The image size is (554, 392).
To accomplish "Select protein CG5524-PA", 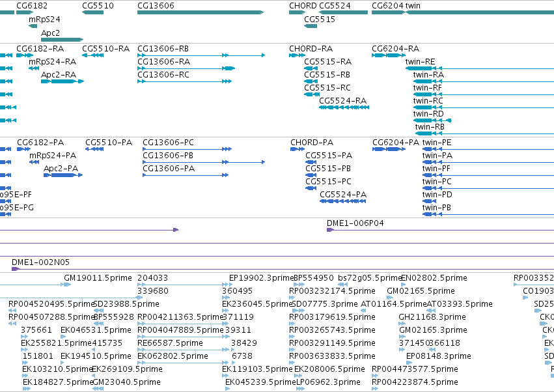I will [343, 201].
